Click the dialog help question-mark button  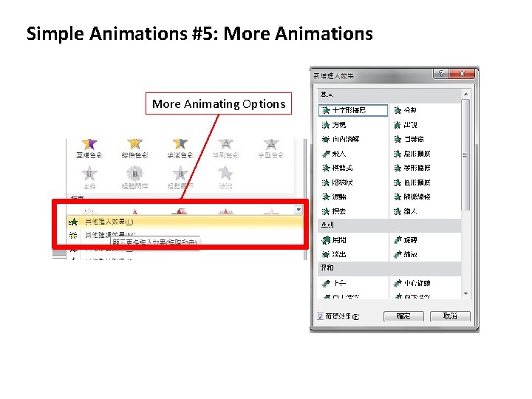[441, 73]
